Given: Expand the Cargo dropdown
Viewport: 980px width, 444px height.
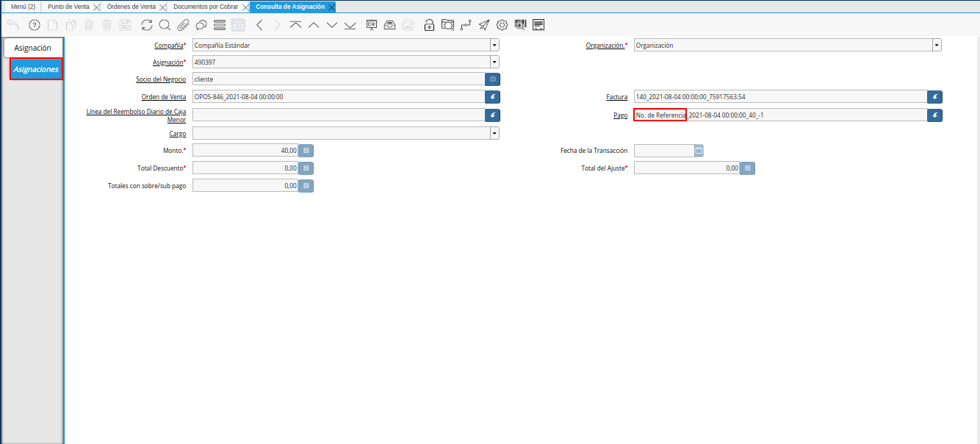Looking at the screenshot, I should (494, 133).
